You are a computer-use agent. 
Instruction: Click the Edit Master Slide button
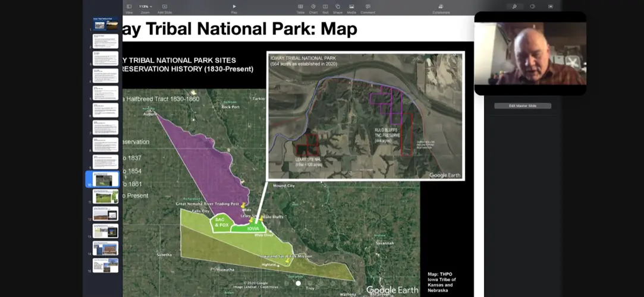[523, 106]
